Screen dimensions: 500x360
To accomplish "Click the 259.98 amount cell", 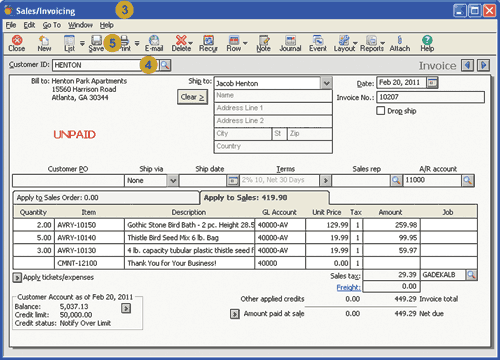I will (x=392, y=225).
